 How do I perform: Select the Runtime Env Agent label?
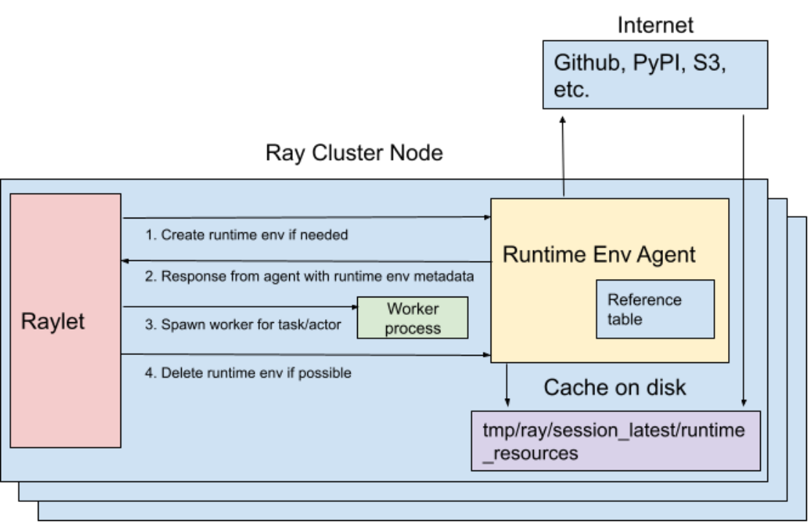(599, 254)
